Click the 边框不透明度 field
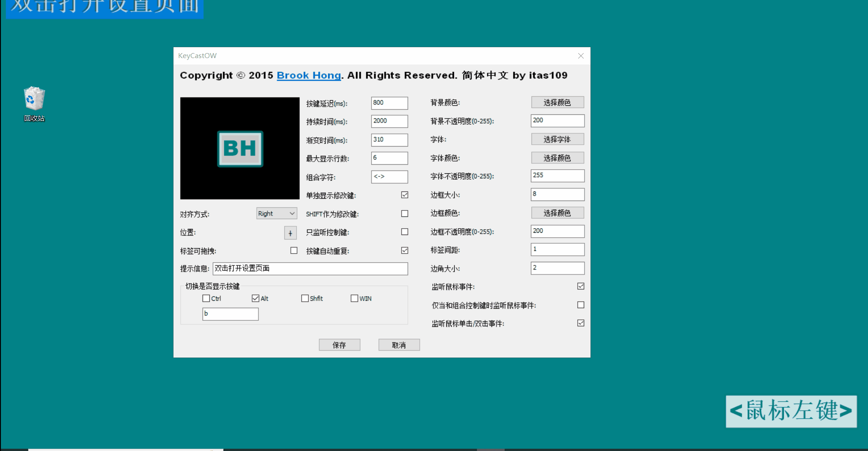 click(x=557, y=231)
